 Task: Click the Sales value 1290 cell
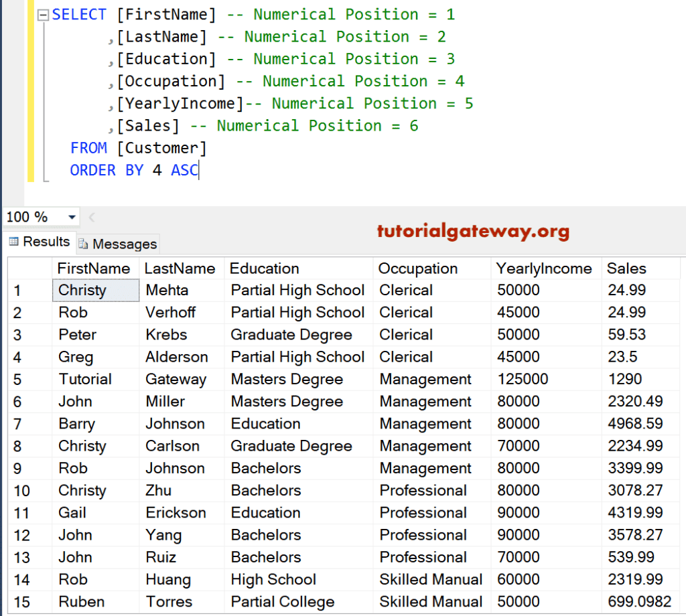[626, 379]
